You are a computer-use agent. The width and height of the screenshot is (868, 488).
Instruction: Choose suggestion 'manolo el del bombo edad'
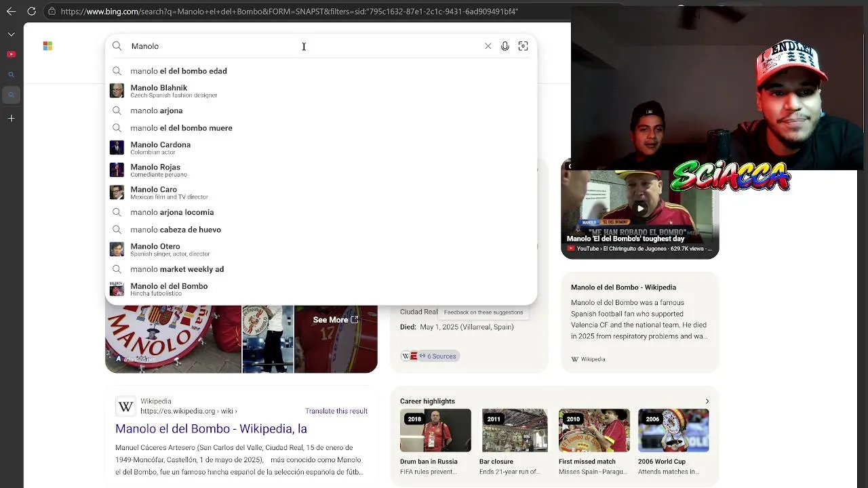(321, 71)
